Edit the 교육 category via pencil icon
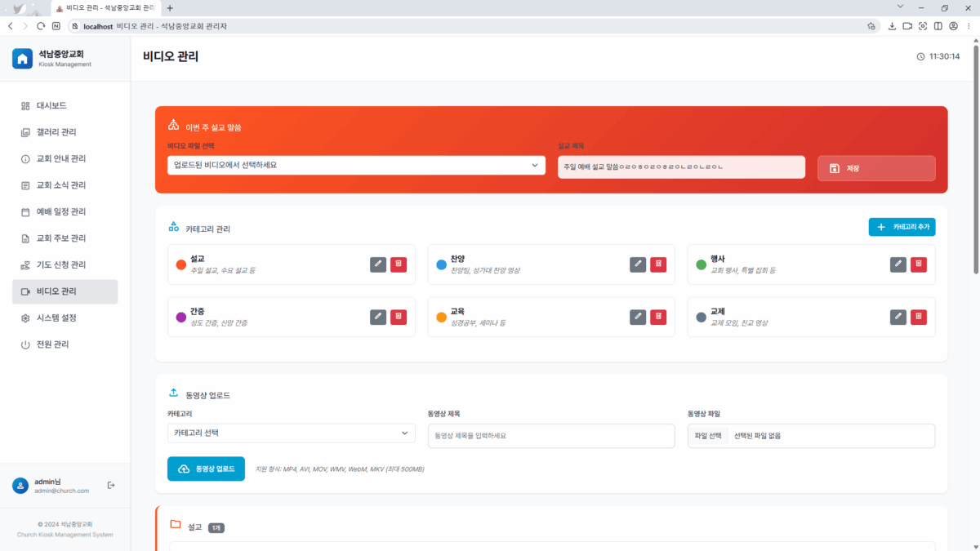 [638, 317]
